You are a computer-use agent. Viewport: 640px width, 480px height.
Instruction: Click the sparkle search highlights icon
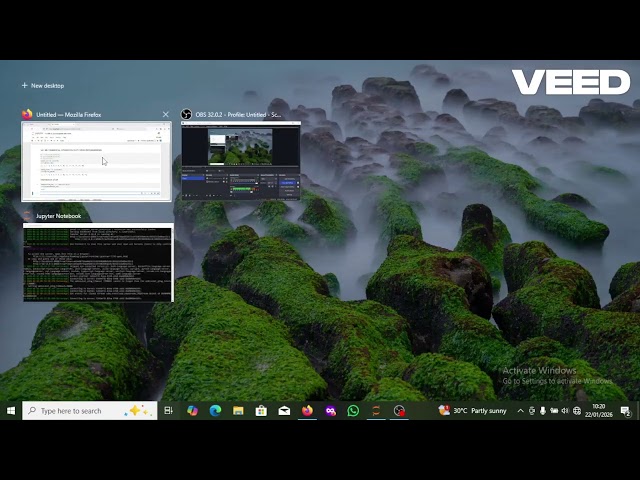(138, 411)
